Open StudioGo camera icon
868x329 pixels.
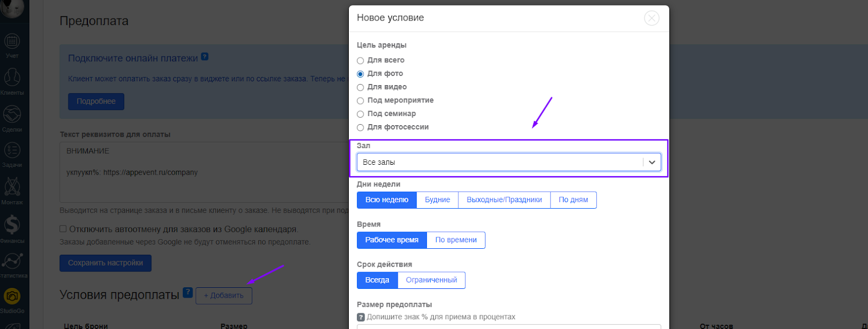coord(12,296)
